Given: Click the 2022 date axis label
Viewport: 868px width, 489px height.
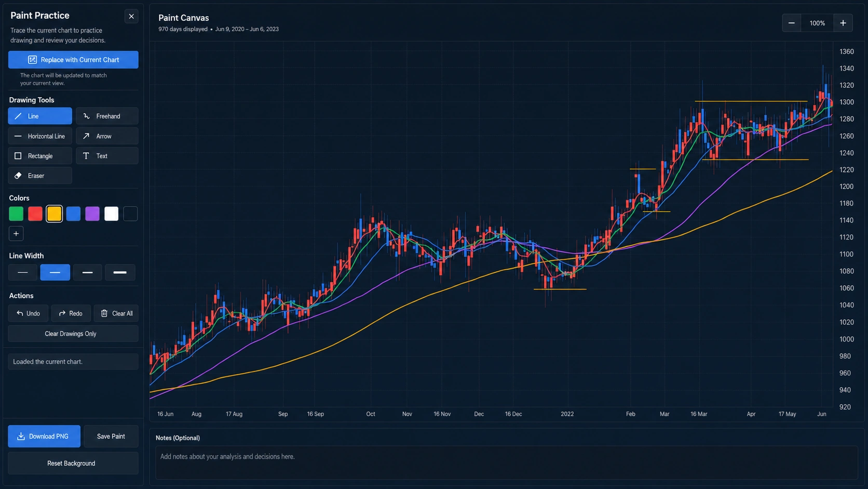Looking at the screenshot, I should point(567,414).
